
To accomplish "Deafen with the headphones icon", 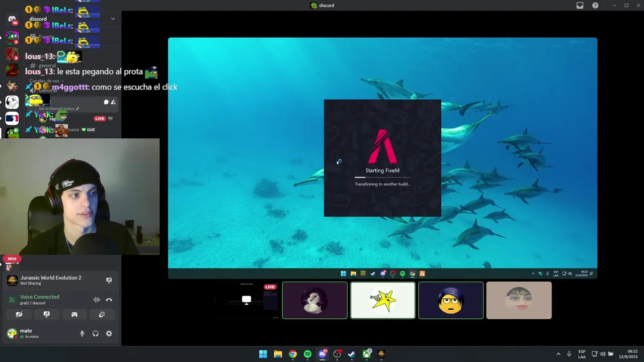I will [x=96, y=333].
